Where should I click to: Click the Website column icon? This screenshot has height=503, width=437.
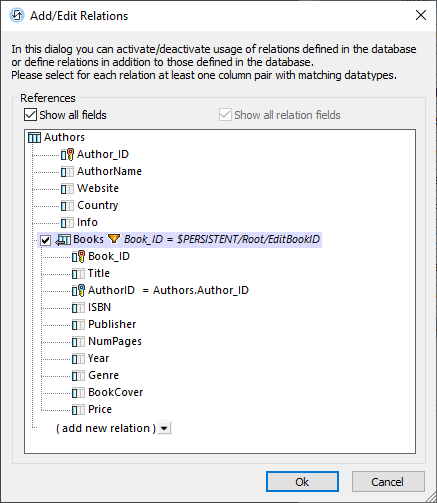[67, 189]
